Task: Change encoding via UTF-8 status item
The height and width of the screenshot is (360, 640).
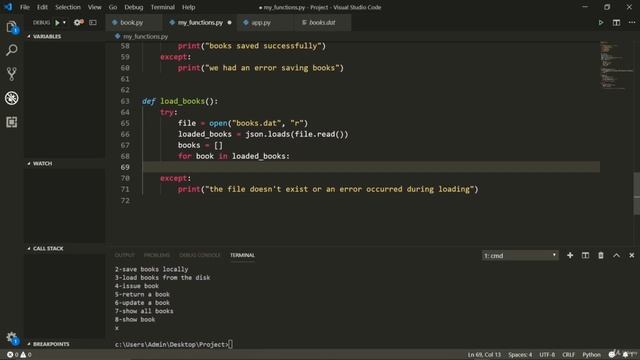Action: [x=547, y=355]
